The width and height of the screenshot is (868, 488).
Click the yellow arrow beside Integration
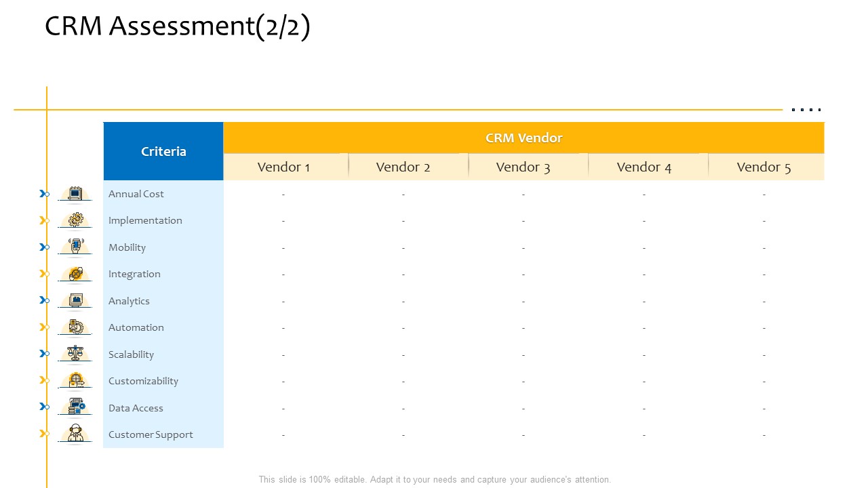pyautogui.click(x=44, y=274)
